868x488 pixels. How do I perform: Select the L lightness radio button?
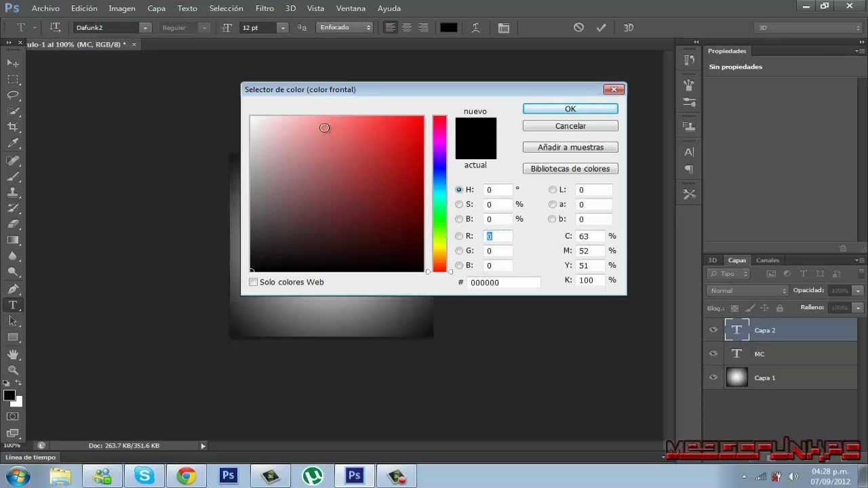(x=553, y=190)
